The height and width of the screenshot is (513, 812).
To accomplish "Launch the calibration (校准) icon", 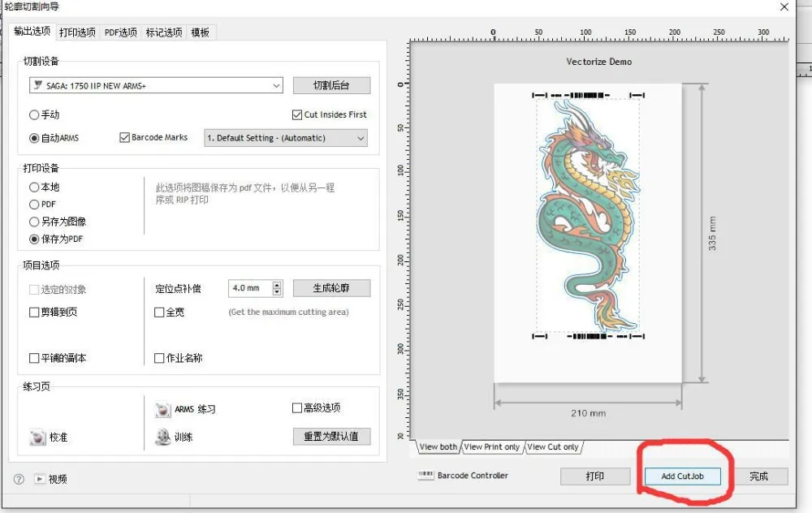I will (38, 438).
